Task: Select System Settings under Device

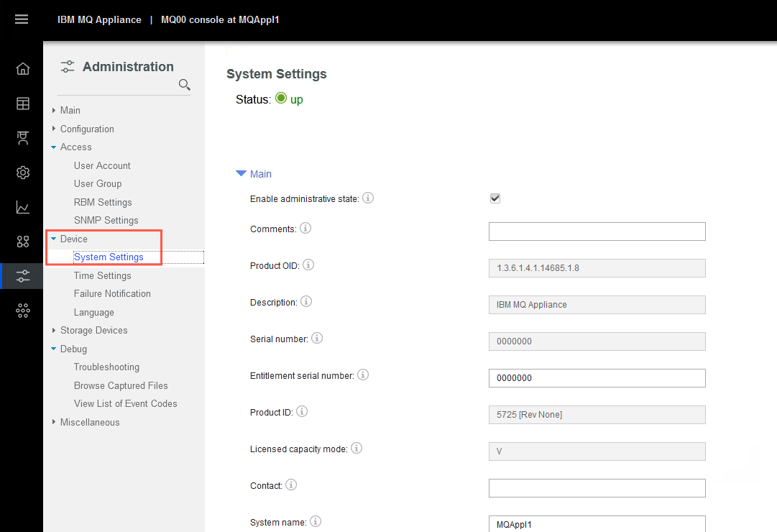Action: [109, 257]
